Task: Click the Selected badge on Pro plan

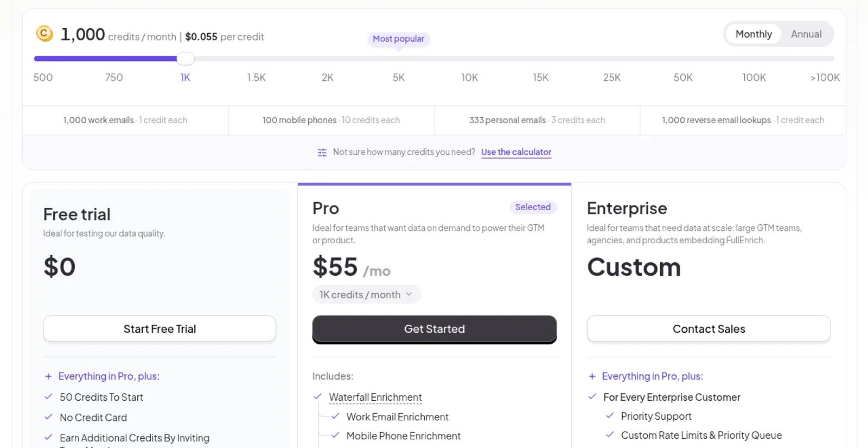Action: (533, 207)
